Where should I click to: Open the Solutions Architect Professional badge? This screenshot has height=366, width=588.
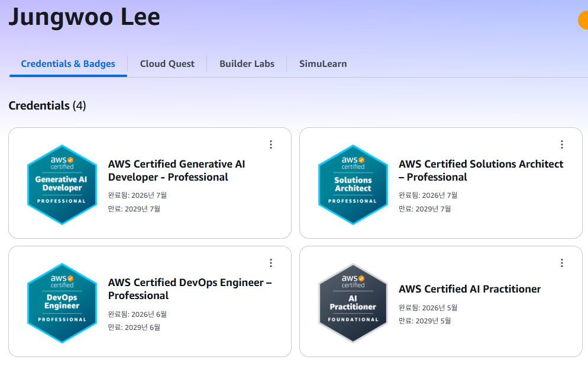(x=353, y=185)
